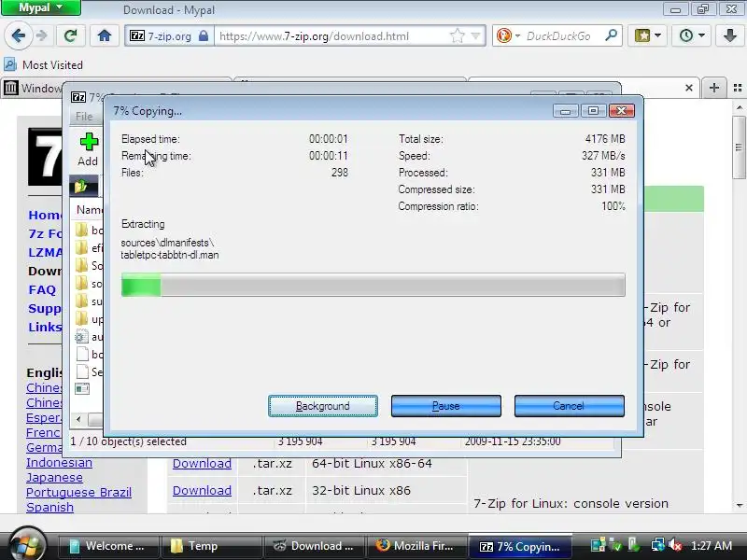Screen dimensions: 747x560
Task: Click the 1:27 AM system clock
Action: point(712,546)
